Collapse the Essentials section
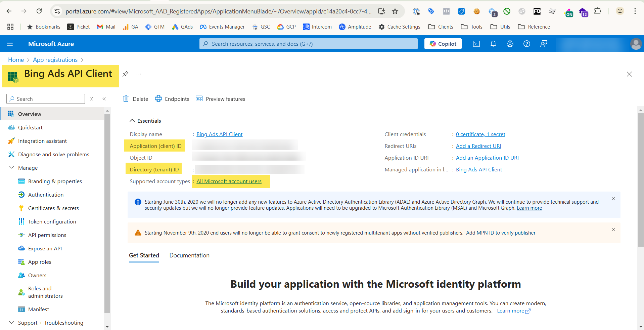 click(132, 121)
